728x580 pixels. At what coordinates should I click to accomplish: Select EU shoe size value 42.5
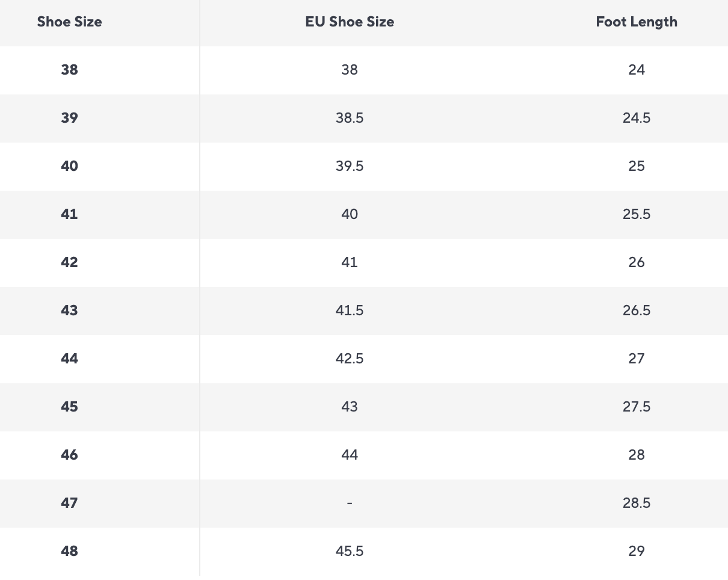[350, 359]
